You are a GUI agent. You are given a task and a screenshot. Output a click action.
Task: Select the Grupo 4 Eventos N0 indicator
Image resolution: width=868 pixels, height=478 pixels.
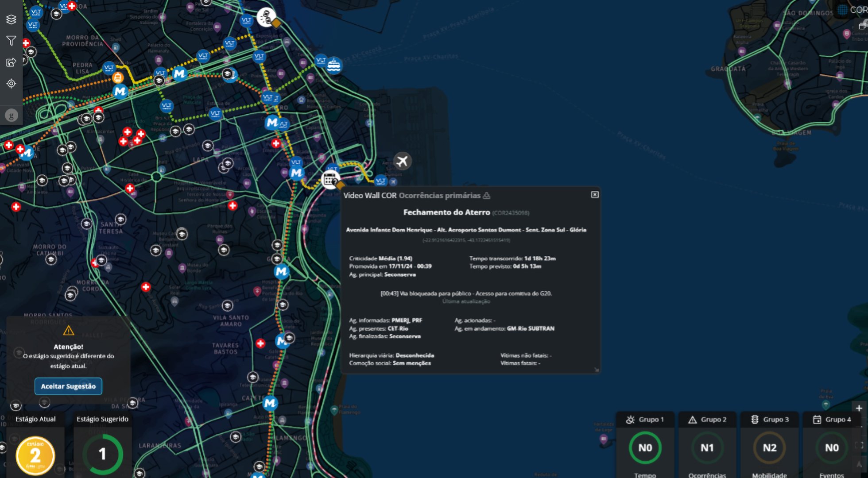832,448
